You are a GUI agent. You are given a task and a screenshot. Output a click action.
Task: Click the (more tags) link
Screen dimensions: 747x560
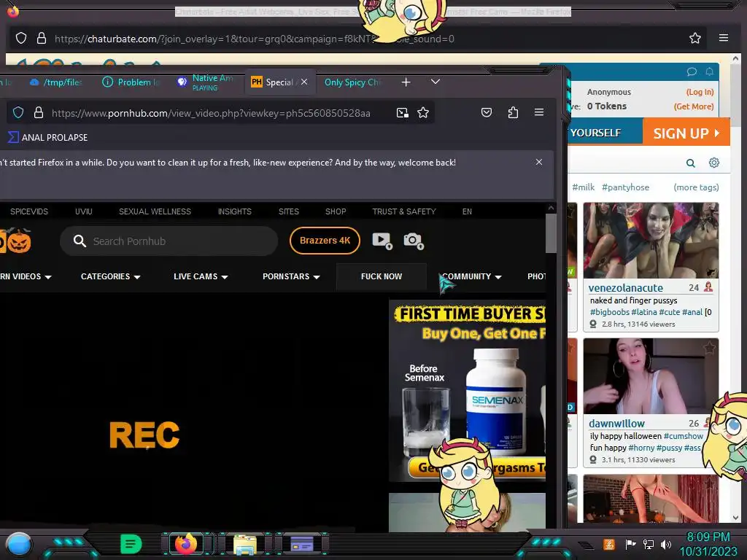pos(696,187)
